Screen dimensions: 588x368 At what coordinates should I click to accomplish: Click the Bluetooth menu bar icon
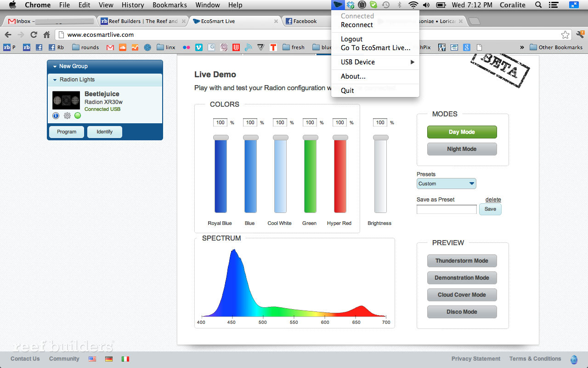(x=399, y=5)
